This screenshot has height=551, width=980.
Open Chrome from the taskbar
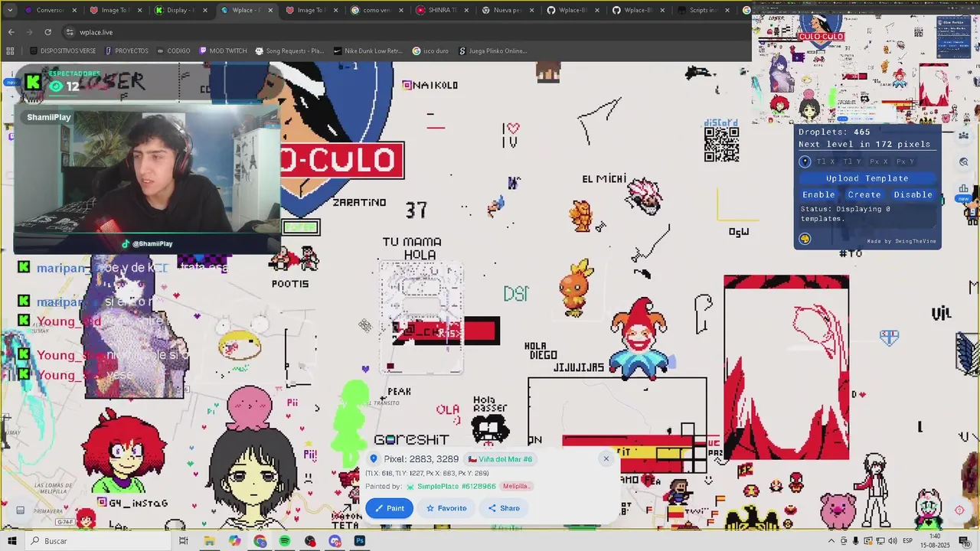tap(260, 541)
